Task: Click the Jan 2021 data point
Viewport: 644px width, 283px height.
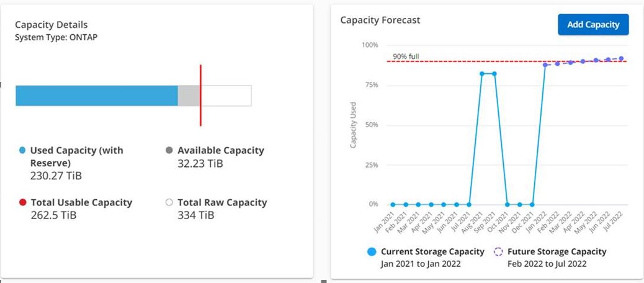Action: tap(393, 204)
